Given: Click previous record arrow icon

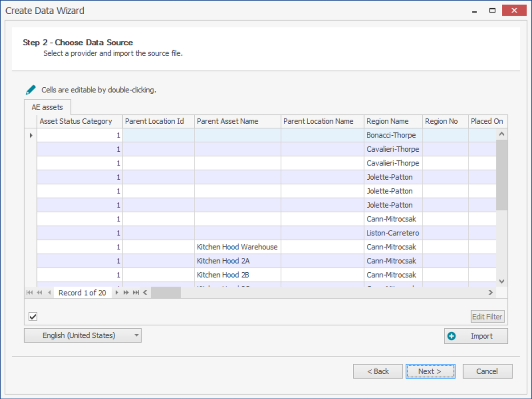Looking at the screenshot, I should click(x=49, y=293).
